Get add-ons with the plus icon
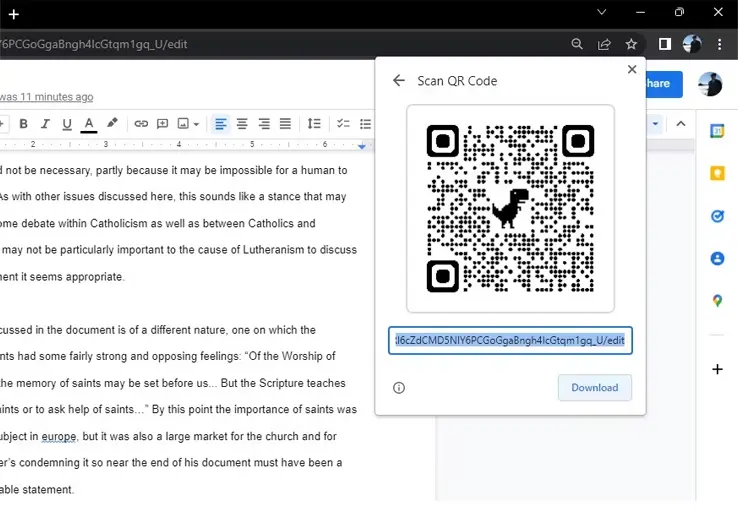The height and width of the screenshot is (532, 738). [717, 369]
